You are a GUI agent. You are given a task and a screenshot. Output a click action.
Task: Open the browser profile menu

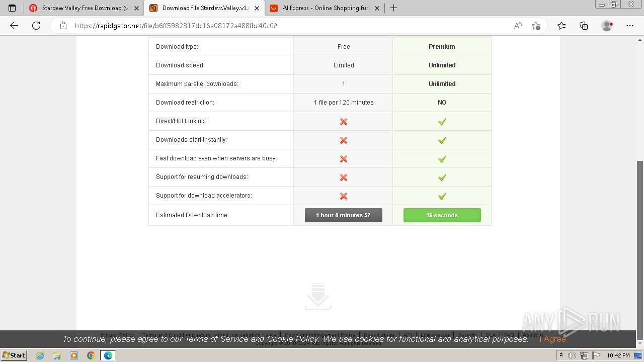coord(607,26)
